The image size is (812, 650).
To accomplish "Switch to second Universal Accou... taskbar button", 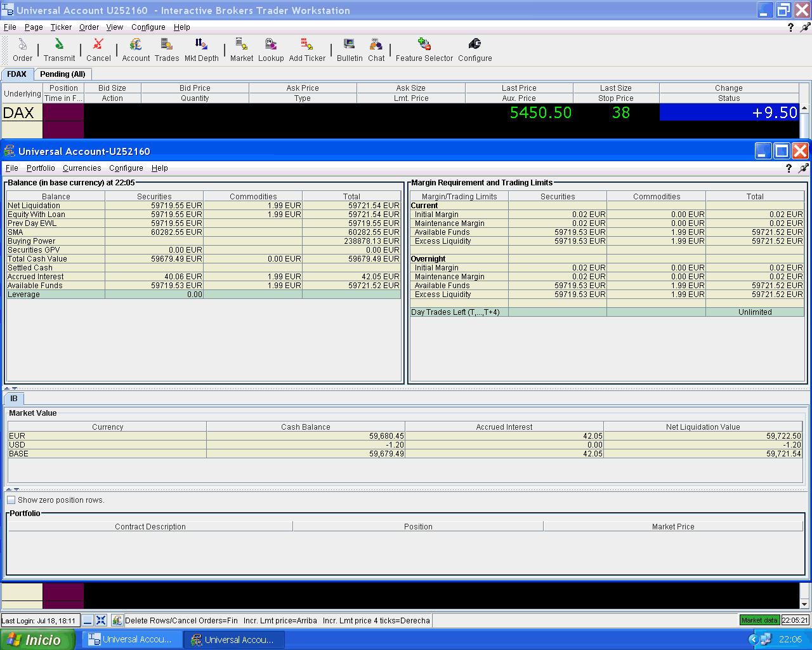I will pos(233,640).
